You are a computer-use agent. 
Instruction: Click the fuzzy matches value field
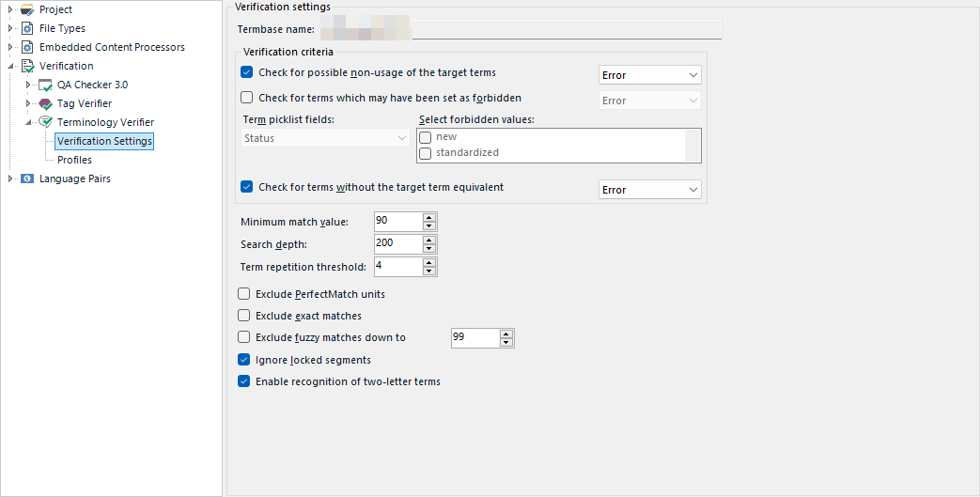click(x=475, y=337)
